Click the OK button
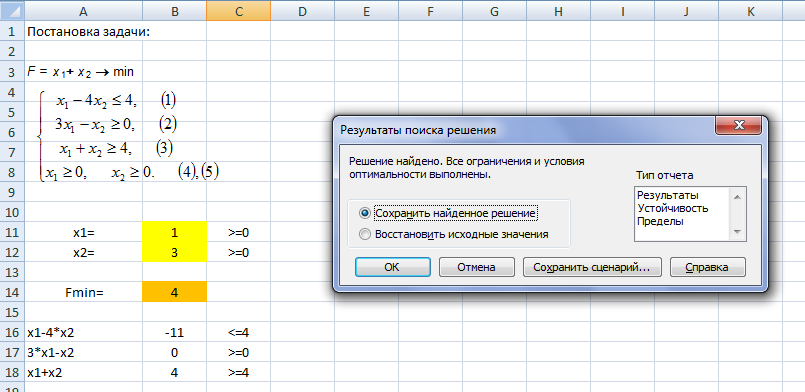The height and width of the screenshot is (392, 805). point(392,267)
